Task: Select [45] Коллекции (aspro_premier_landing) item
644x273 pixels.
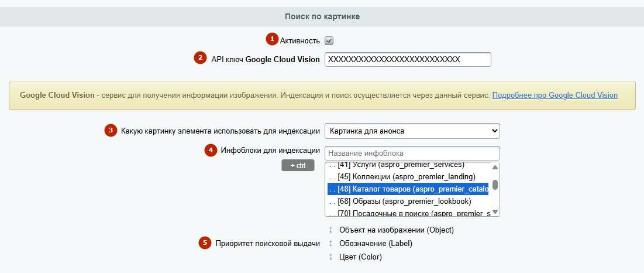Action: (404, 176)
